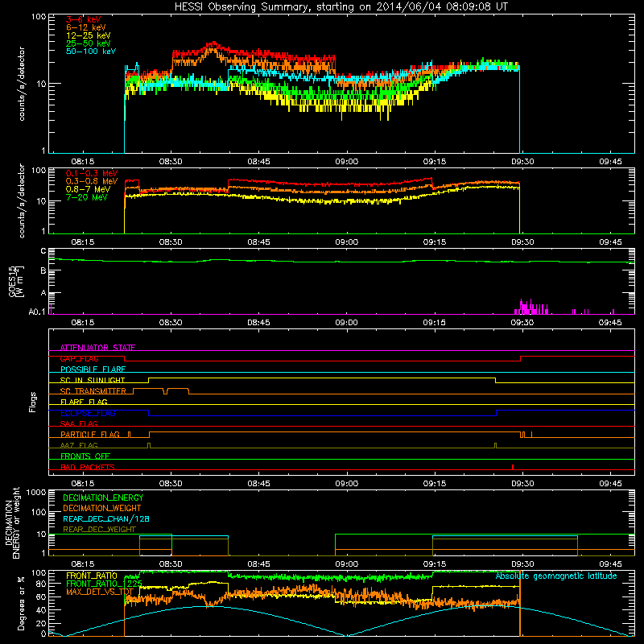Select the DECIMATION ENERGY or weight axis label
This screenshot has width=644, height=644.
point(12,522)
